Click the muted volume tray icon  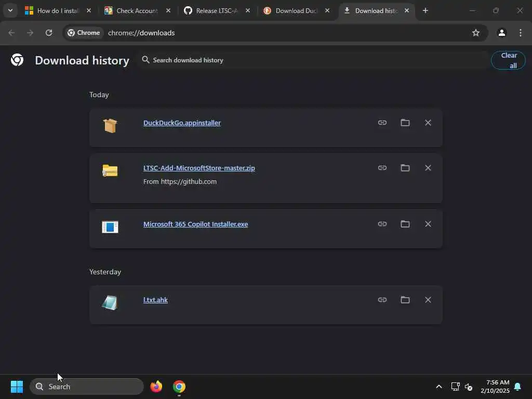469,387
